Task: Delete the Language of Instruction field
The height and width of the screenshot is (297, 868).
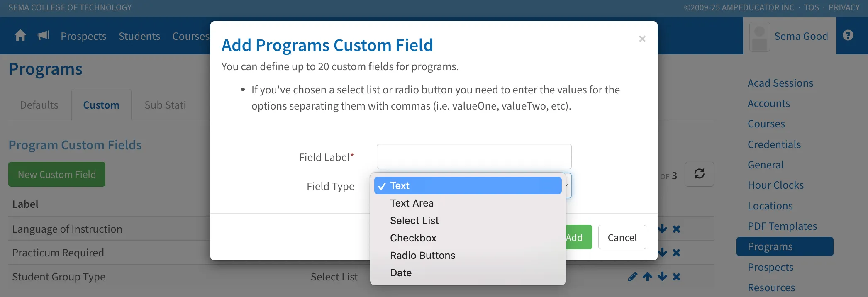Action: 676,229
